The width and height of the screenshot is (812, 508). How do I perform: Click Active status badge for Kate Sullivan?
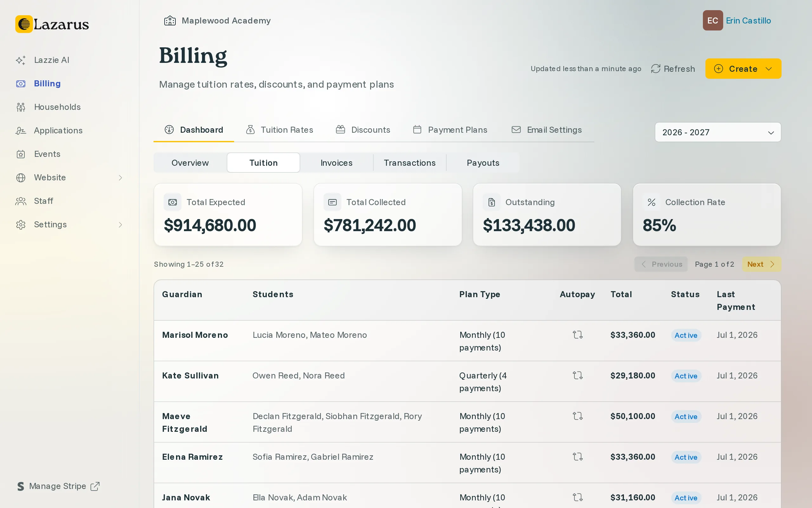click(686, 376)
